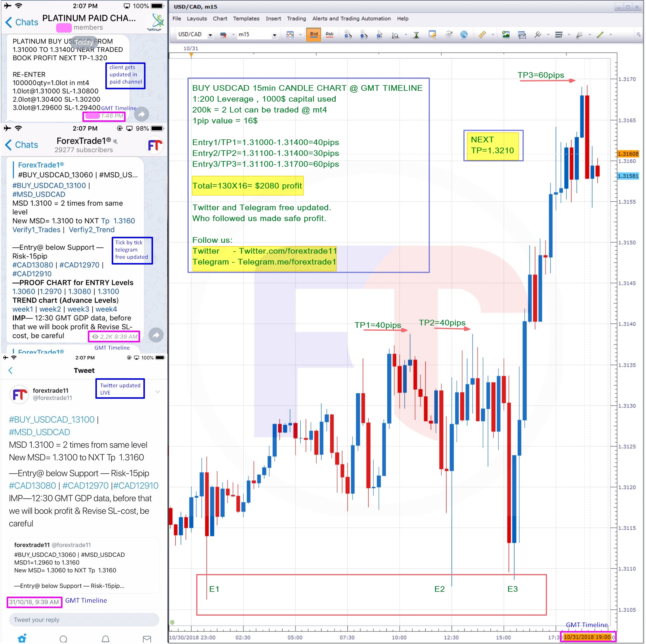Open the Templates menu
This screenshot has height=644, width=646.
click(246, 19)
